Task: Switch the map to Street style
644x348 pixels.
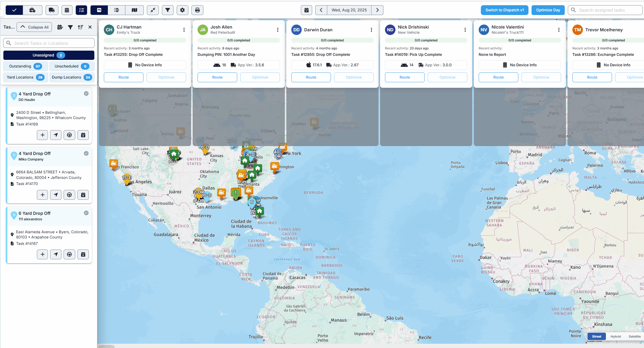Action: (x=597, y=336)
